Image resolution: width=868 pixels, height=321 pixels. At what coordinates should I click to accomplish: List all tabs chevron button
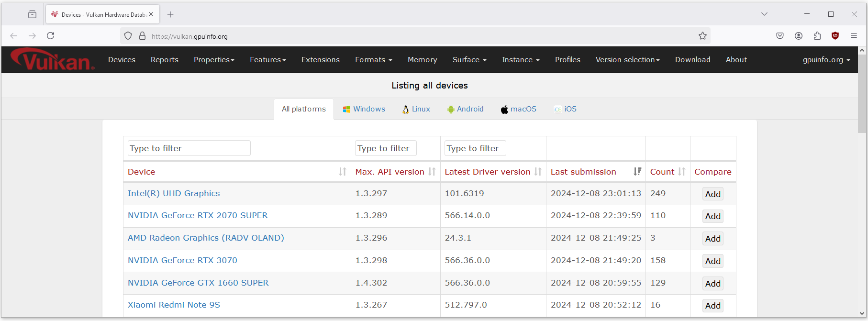(764, 14)
